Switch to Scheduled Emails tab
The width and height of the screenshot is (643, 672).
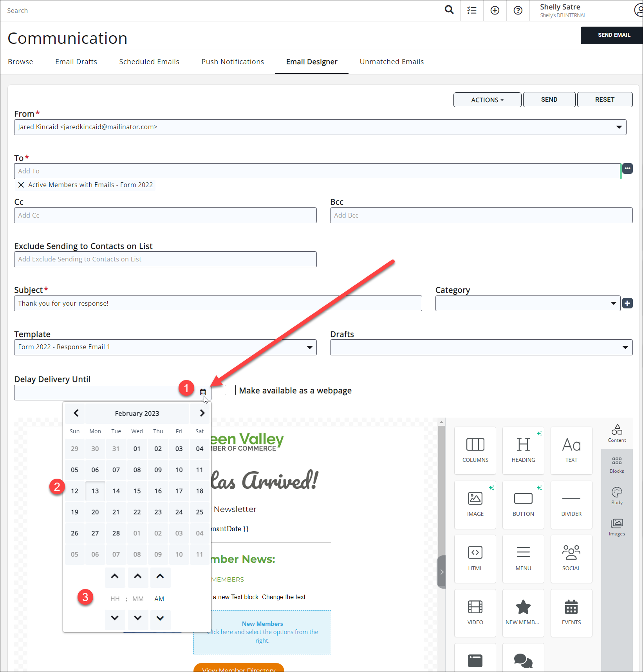point(149,62)
